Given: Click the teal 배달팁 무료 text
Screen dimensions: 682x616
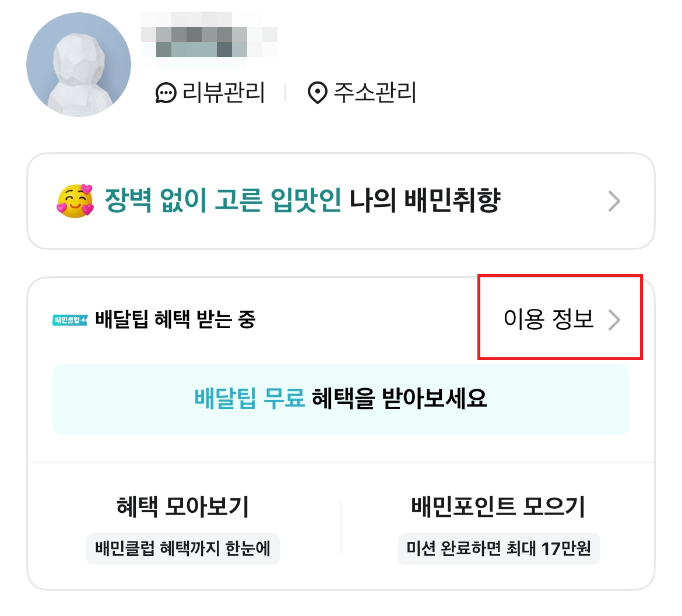Looking at the screenshot, I should point(249,399).
